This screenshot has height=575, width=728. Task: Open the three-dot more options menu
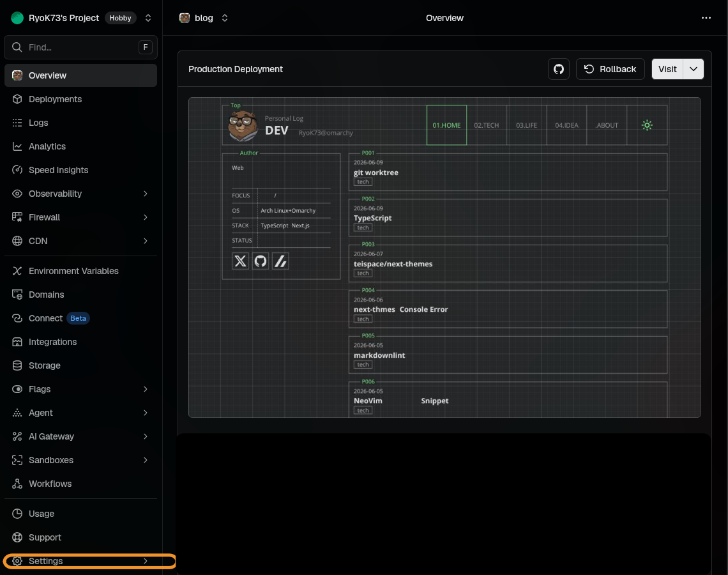706,18
